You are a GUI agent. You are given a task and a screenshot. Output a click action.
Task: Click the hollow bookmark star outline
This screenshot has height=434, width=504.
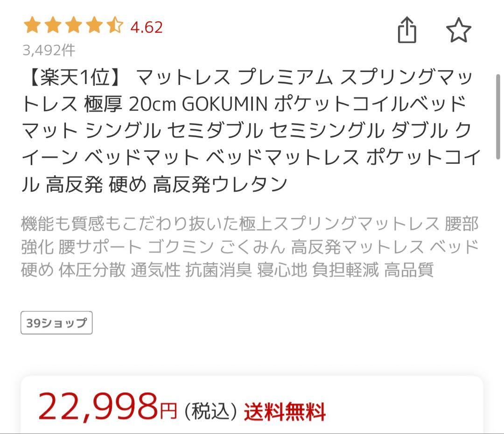(460, 29)
